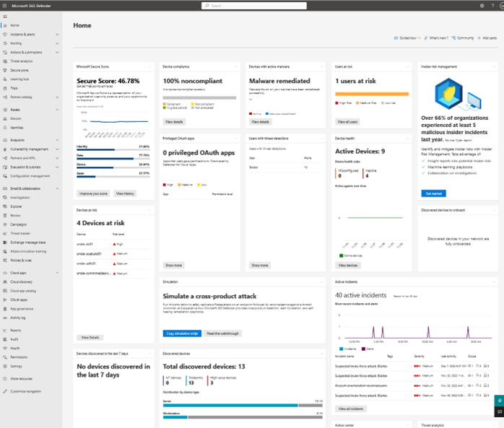Collapse navigation with the hamburger icon
This screenshot has height=428, width=504.
(x=5, y=17)
